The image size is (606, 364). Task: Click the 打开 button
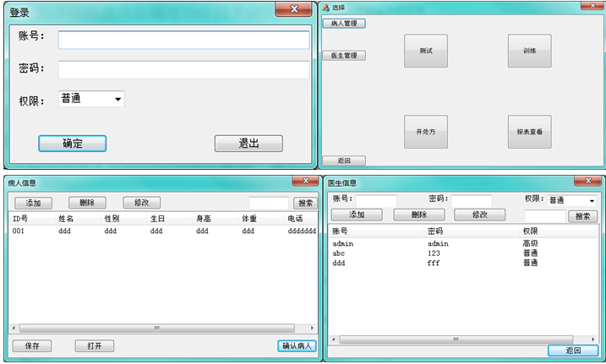click(95, 346)
